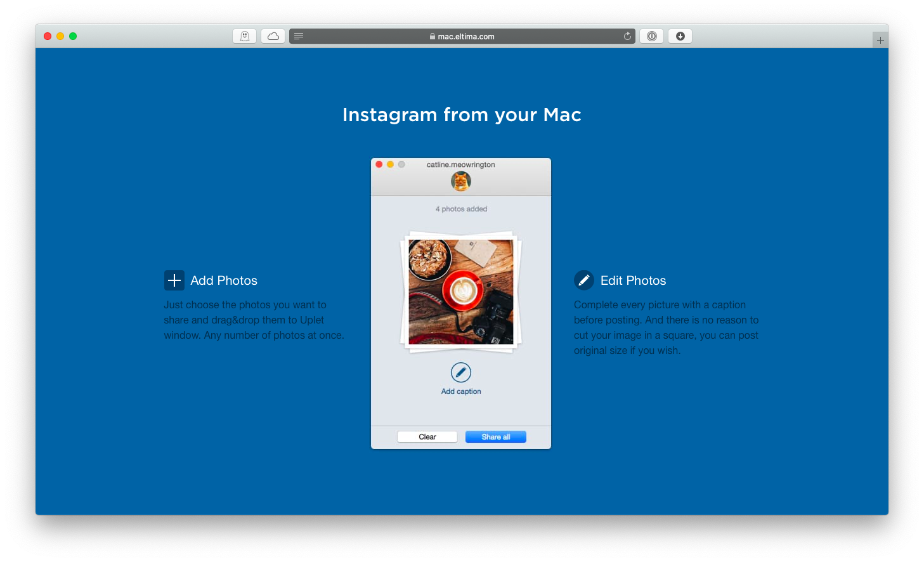
Task: Open a new tab in Safari
Action: (x=880, y=39)
